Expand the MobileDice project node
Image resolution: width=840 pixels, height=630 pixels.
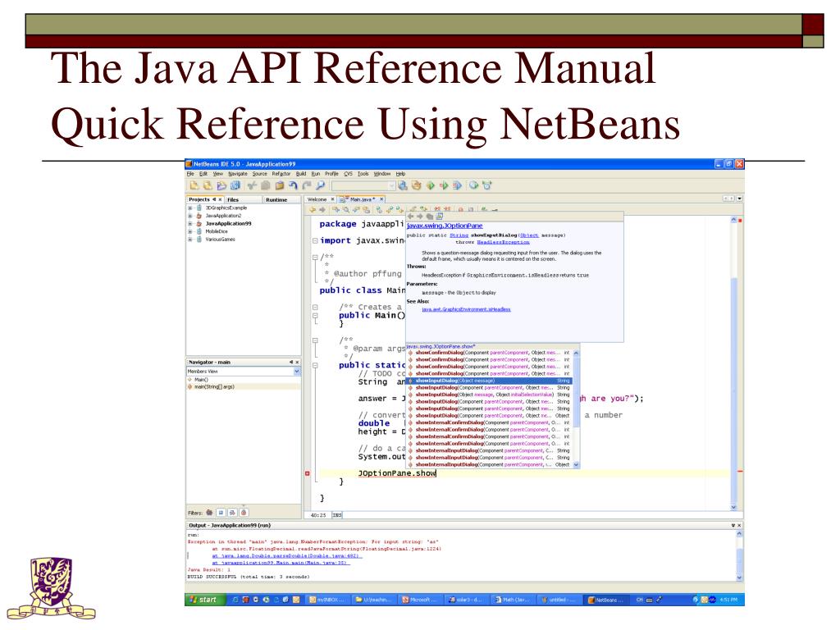pos(189,231)
